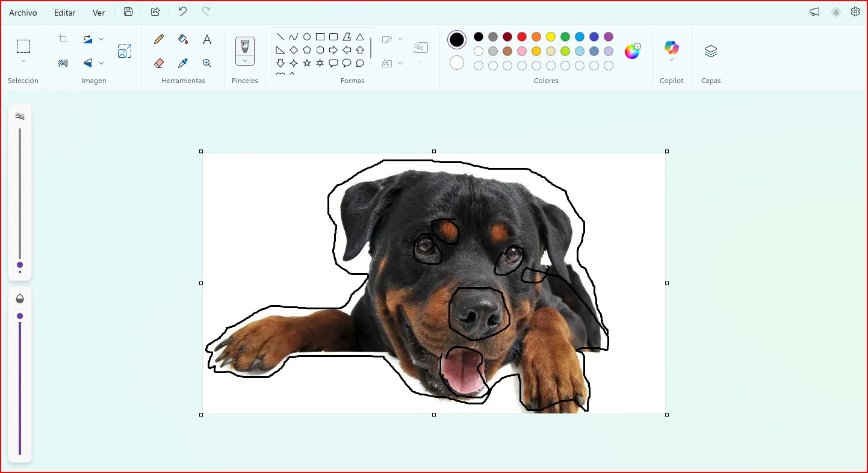The image size is (868, 473).
Task: Choose the Fill bucket tool
Action: (x=183, y=40)
